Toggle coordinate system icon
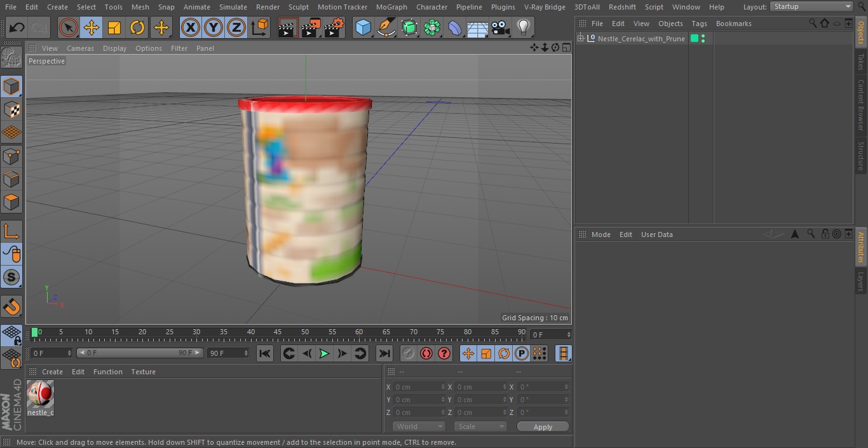 point(260,27)
